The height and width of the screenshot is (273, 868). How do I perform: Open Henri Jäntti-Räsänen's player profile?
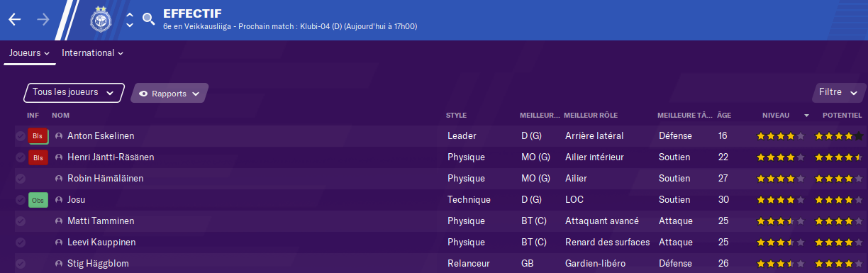[111, 157]
